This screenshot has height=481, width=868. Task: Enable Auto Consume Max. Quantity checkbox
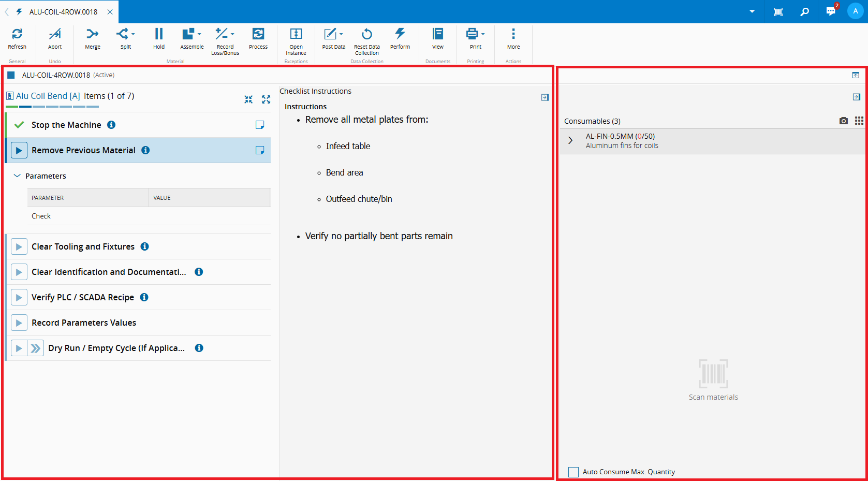[x=573, y=472]
